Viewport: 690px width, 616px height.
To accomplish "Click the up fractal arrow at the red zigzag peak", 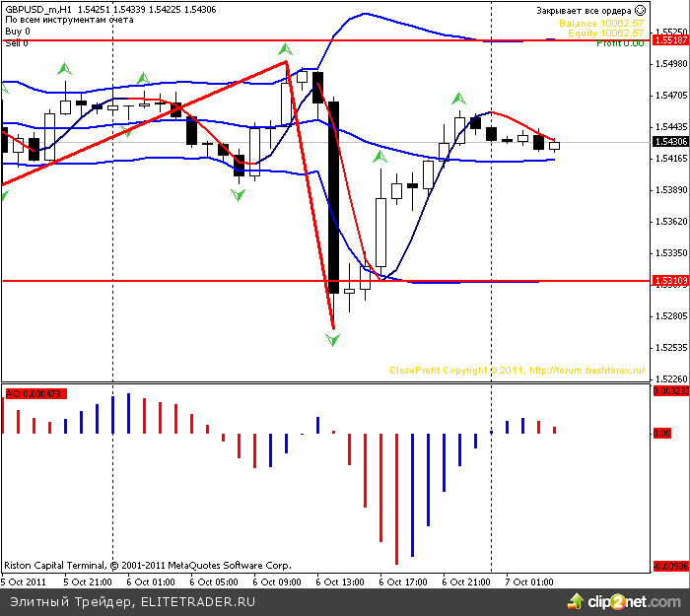I will point(286,48).
